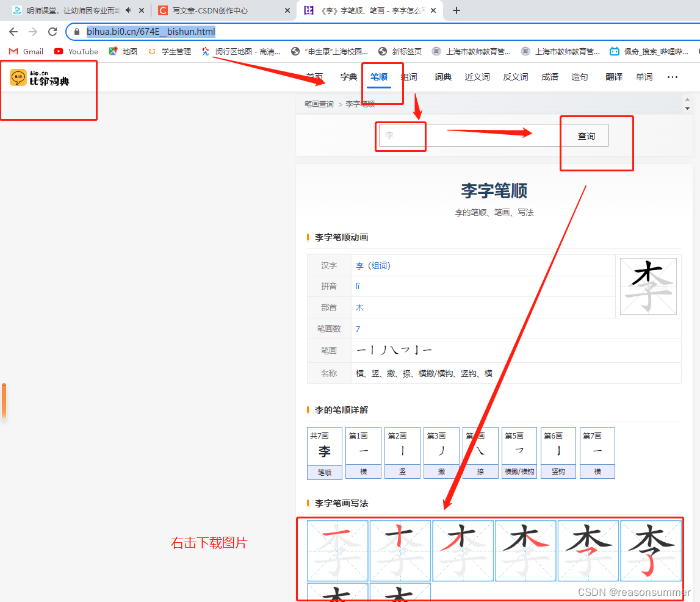
Task: Open the 学生管理 bookmark
Action: 170,51
